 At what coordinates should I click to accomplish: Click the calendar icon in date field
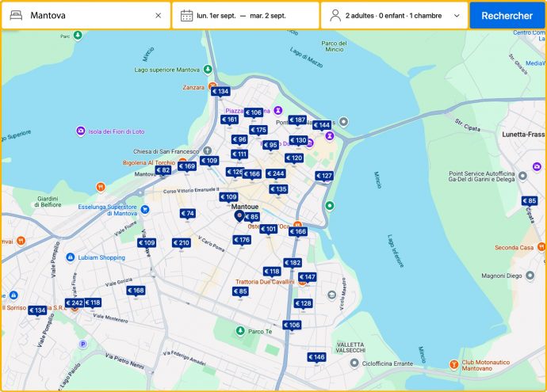(x=187, y=15)
